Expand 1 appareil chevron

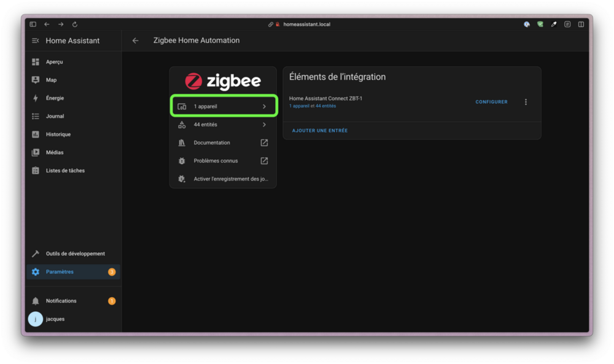click(264, 106)
